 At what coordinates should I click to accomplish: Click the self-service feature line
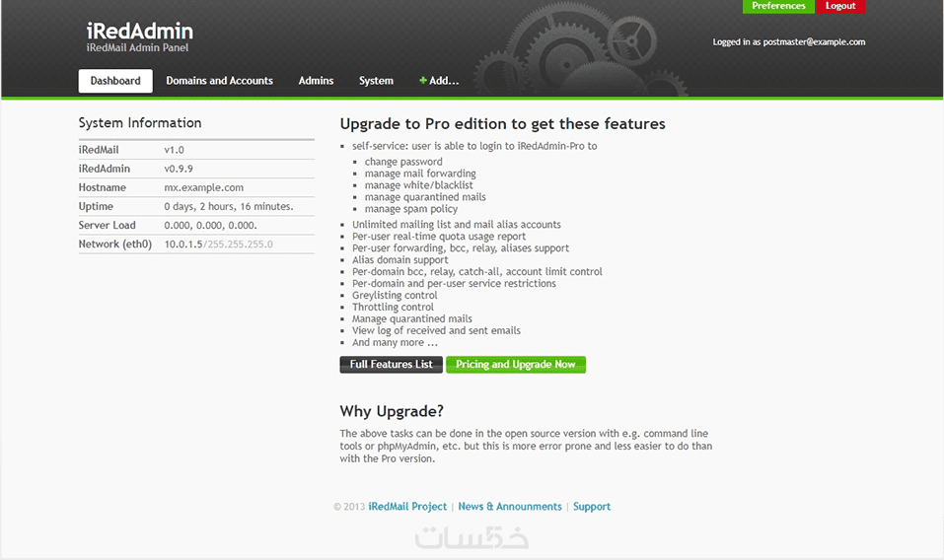(x=474, y=146)
